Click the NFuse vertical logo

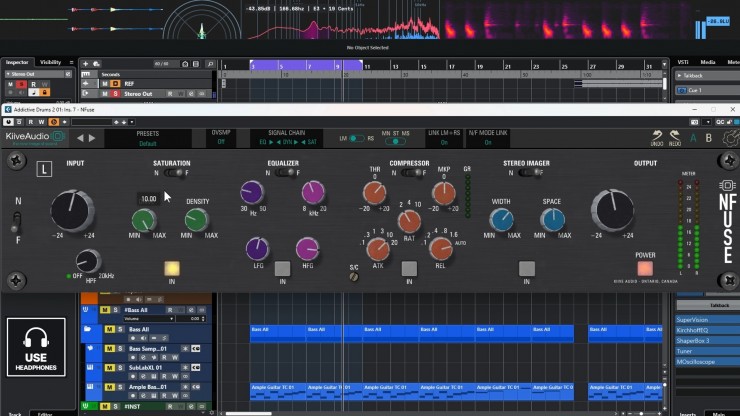(x=728, y=221)
